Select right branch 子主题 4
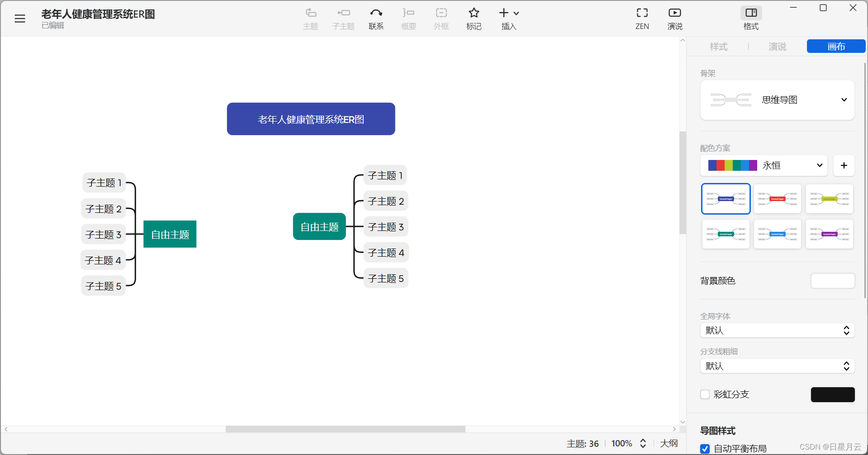Viewport: 868px width, 455px height. tap(386, 253)
